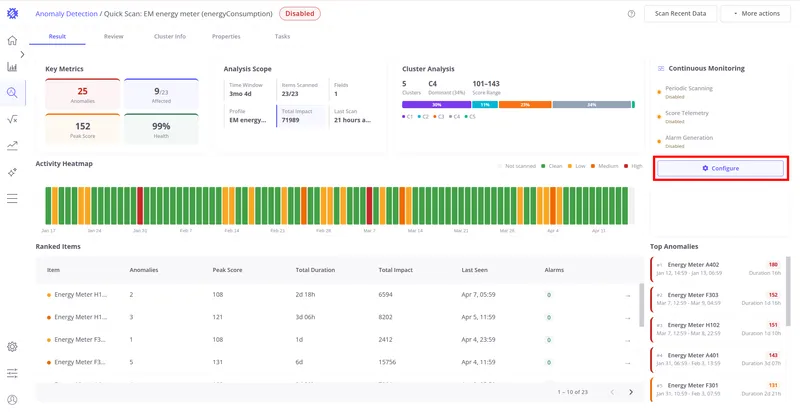Image resolution: width=800 pixels, height=413 pixels.
Task: Click the Configure monitoring button
Action: point(720,168)
